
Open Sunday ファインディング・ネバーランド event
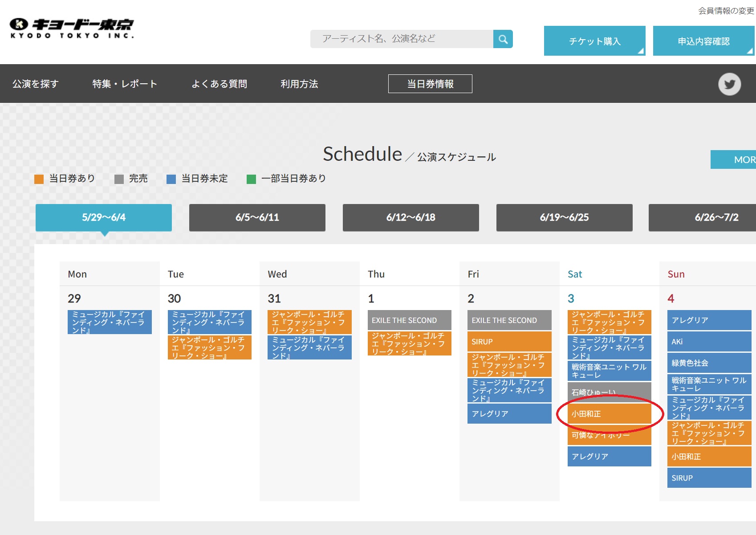click(709, 408)
